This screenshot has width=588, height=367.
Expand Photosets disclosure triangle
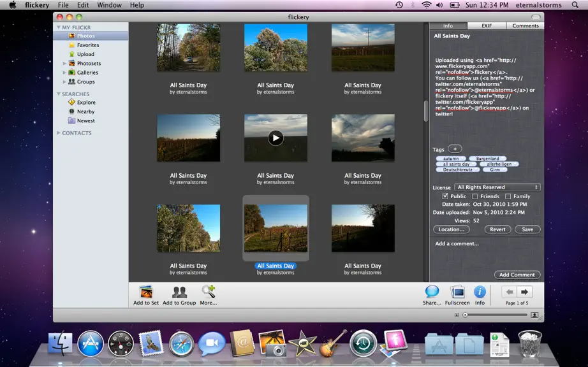[x=64, y=63]
